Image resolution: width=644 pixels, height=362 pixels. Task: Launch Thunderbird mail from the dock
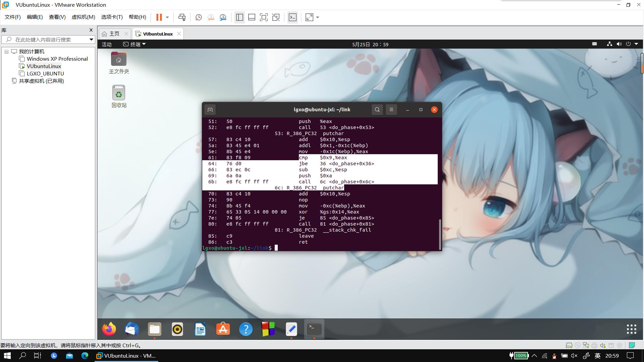click(131, 329)
